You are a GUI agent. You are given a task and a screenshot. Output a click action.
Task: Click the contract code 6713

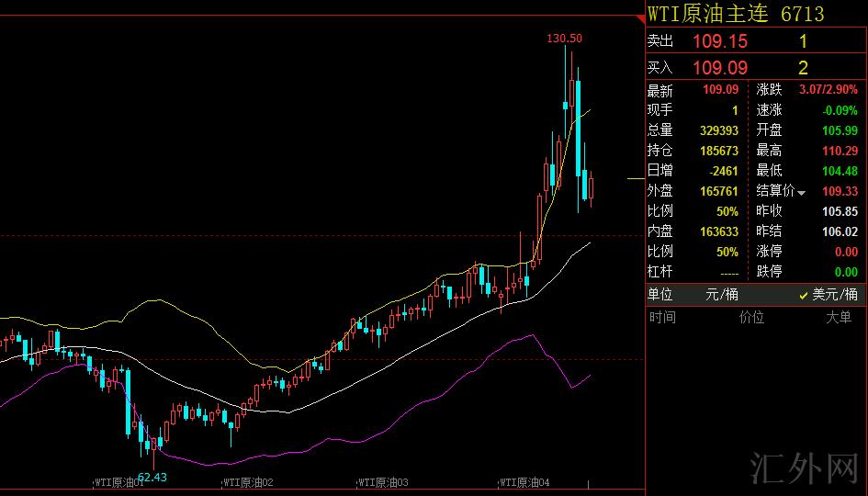click(803, 13)
